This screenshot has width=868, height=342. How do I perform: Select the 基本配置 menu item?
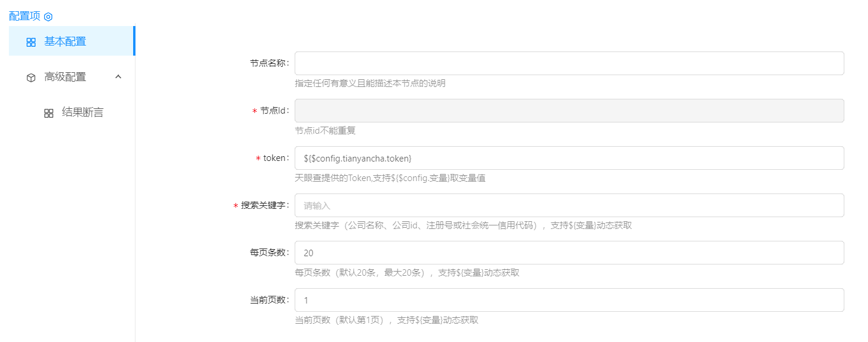coord(65,41)
